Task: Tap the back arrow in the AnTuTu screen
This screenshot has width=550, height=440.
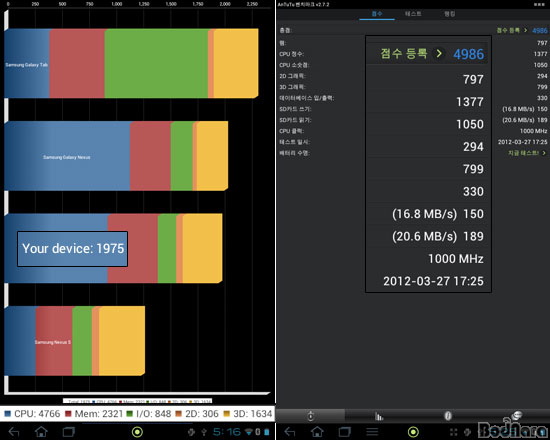Action: [x=290, y=432]
